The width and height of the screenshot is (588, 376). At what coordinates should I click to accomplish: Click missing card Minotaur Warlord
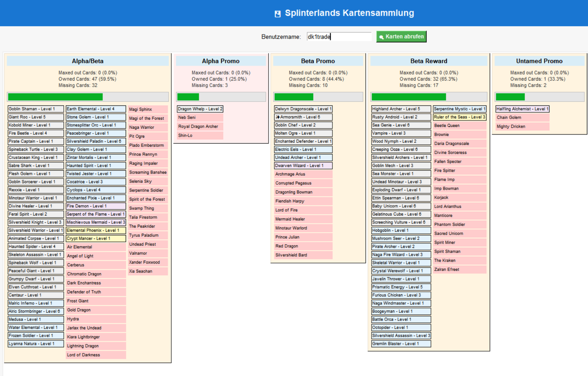[303, 228]
